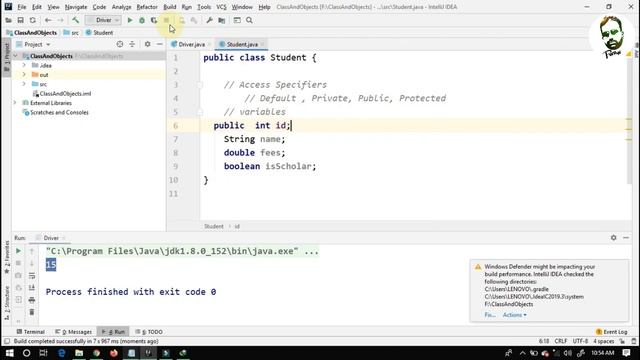Open the VCS menu

tap(221, 7)
